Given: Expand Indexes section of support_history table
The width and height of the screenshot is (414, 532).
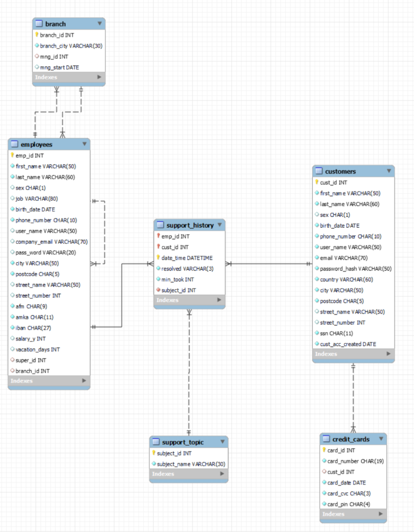Looking at the screenshot, I should [x=219, y=299].
